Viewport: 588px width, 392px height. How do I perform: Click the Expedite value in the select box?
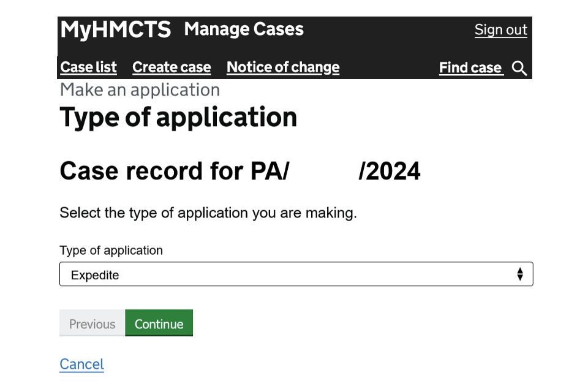click(x=95, y=275)
